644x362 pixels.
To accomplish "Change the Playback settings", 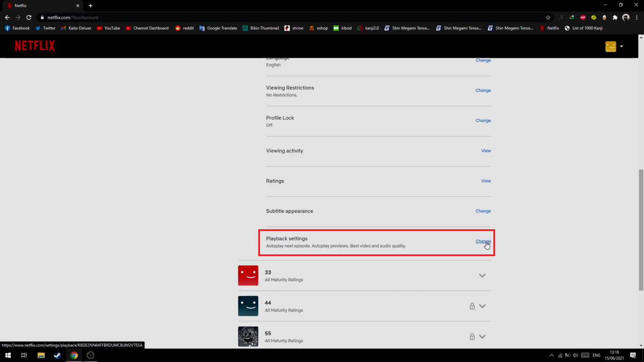I will click(483, 241).
